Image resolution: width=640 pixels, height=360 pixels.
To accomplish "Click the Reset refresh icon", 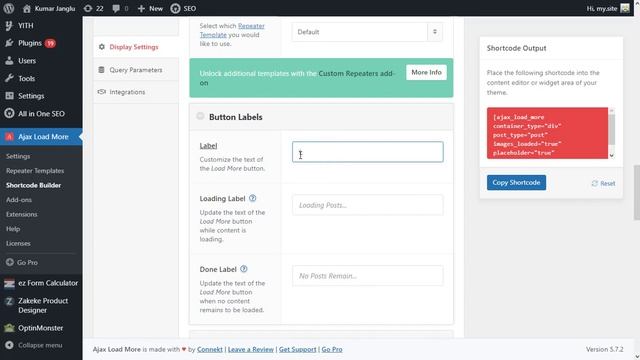I will pyautogui.click(x=595, y=183).
